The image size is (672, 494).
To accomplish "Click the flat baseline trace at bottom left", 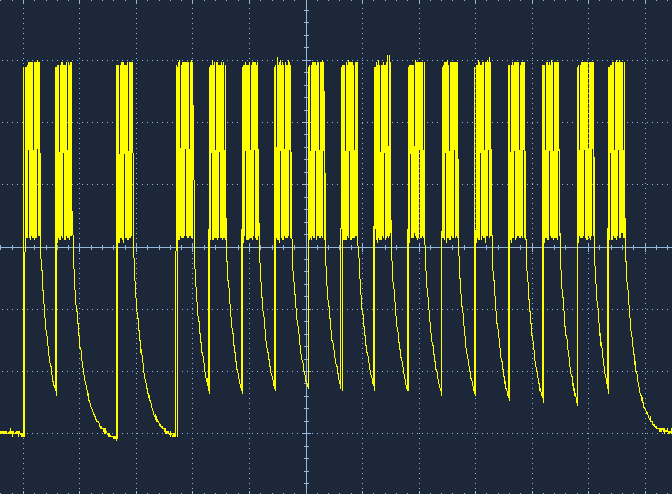I will click(11, 432).
